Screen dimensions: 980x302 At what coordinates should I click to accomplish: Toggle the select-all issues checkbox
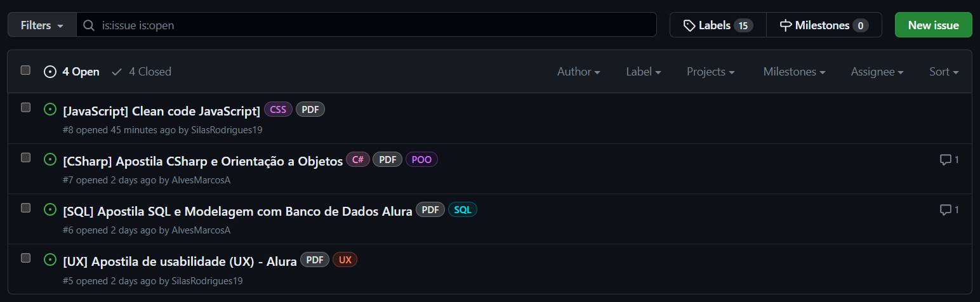[x=25, y=70]
